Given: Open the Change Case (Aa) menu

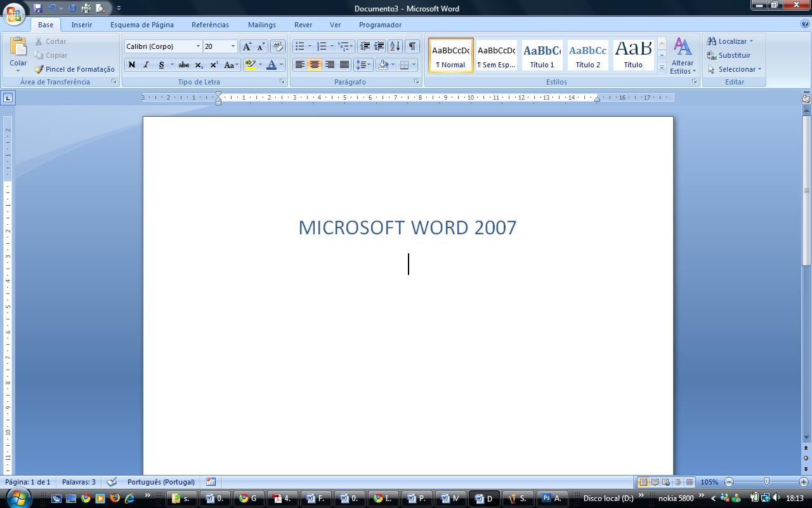Looking at the screenshot, I should pos(231,65).
